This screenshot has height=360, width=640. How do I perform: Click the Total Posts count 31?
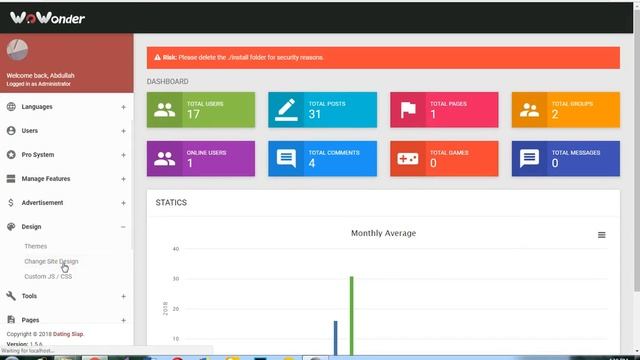pyautogui.click(x=315, y=114)
